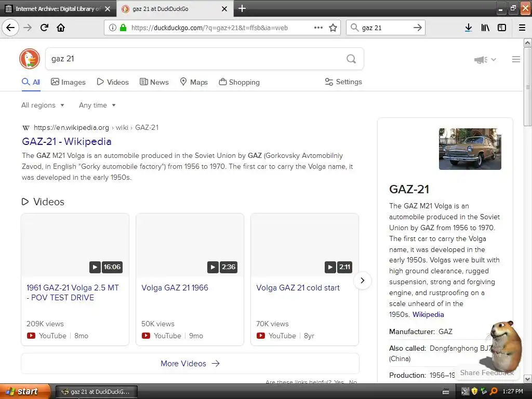Click the system tray magnifier icon

[x=494, y=391]
